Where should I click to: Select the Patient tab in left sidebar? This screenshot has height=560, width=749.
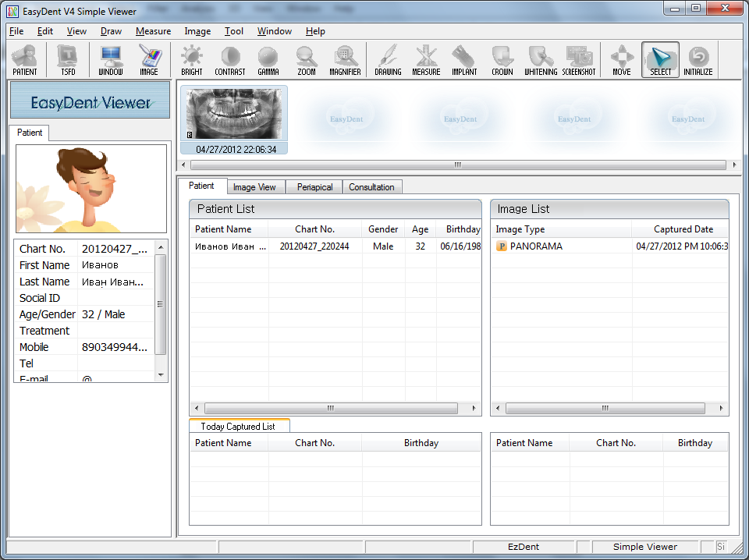[30, 133]
